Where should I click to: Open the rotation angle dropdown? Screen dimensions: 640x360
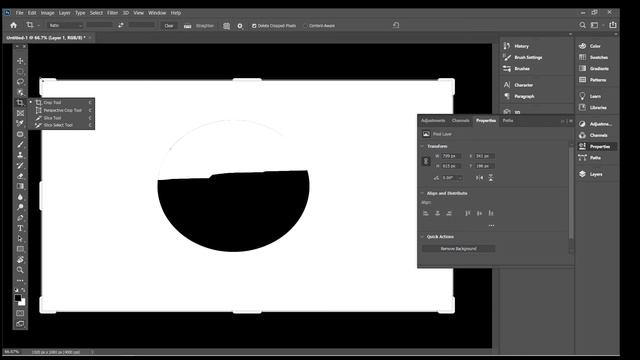(460, 178)
